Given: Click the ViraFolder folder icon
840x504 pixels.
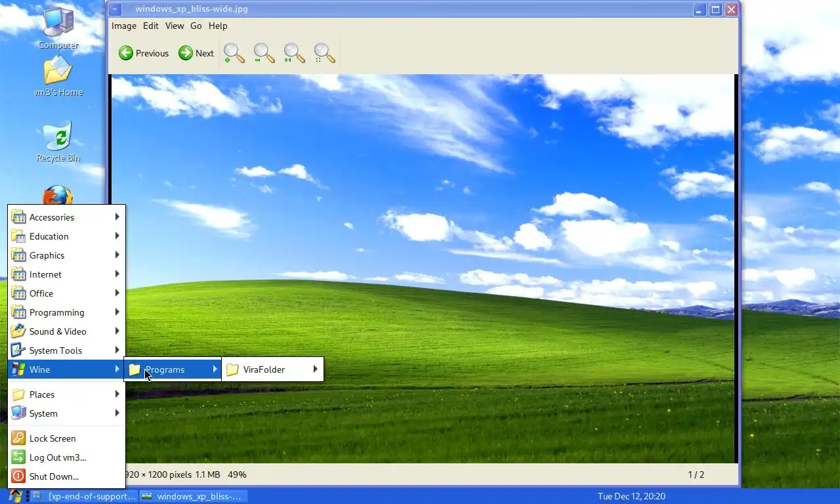Looking at the screenshot, I should coord(232,369).
